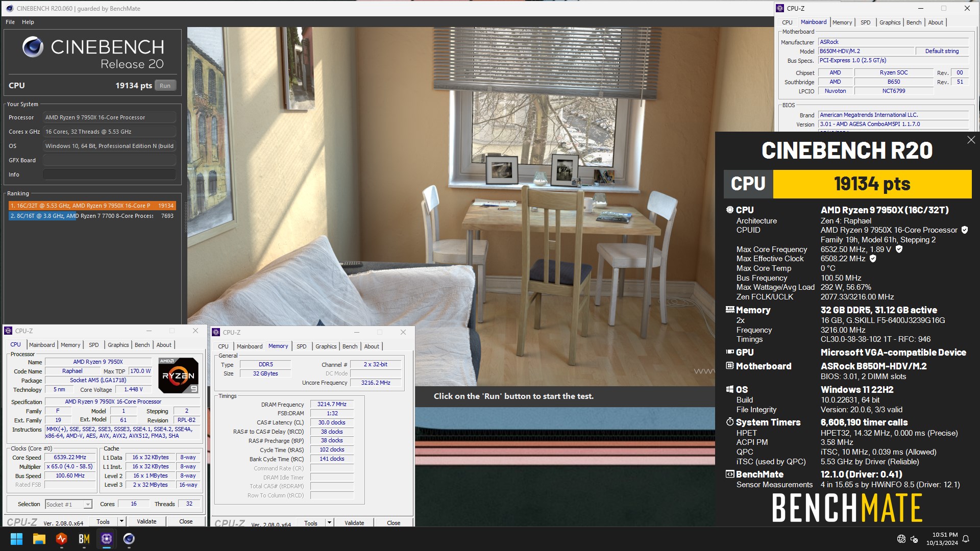Viewport: 980px width, 551px height.
Task: Click DRAM Frequency value 3214.7 MHz
Action: (332, 404)
